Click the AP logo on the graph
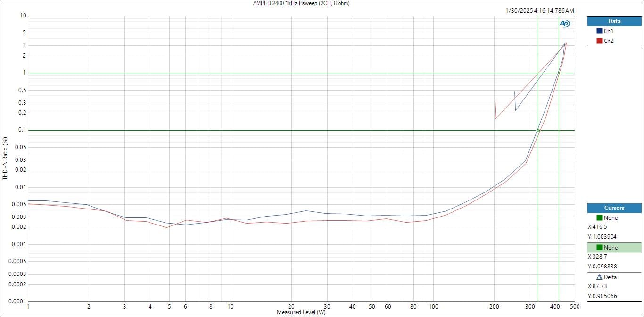Image resolution: width=644 pixels, height=317 pixels. click(564, 24)
